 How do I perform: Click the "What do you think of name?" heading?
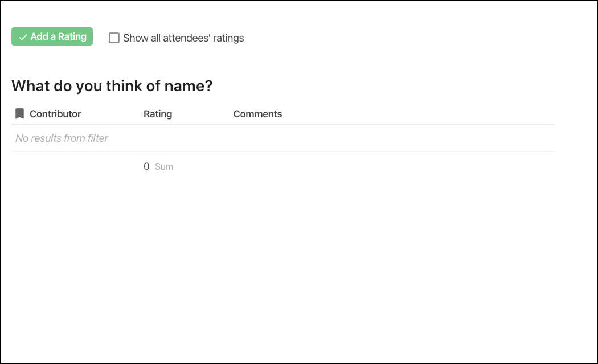[x=112, y=86]
